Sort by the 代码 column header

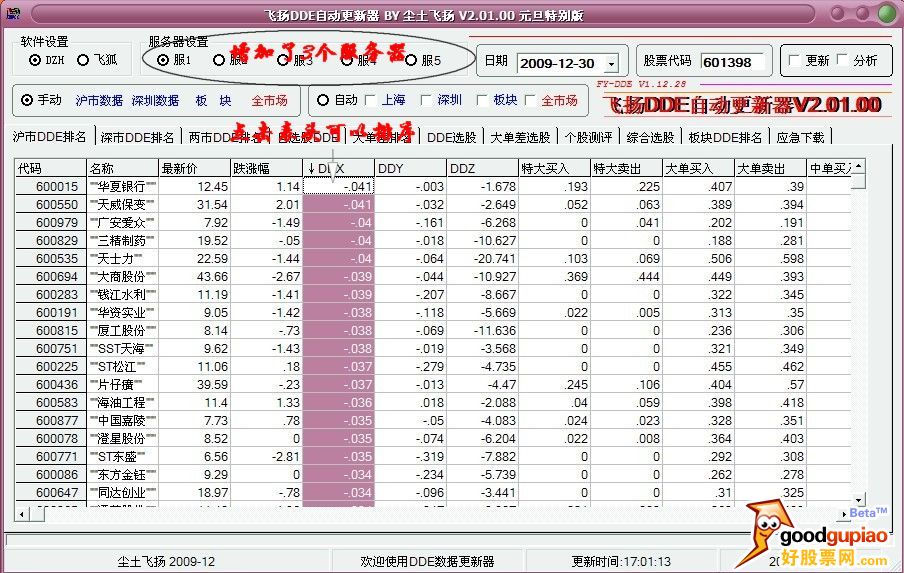[x=51, y=168]
